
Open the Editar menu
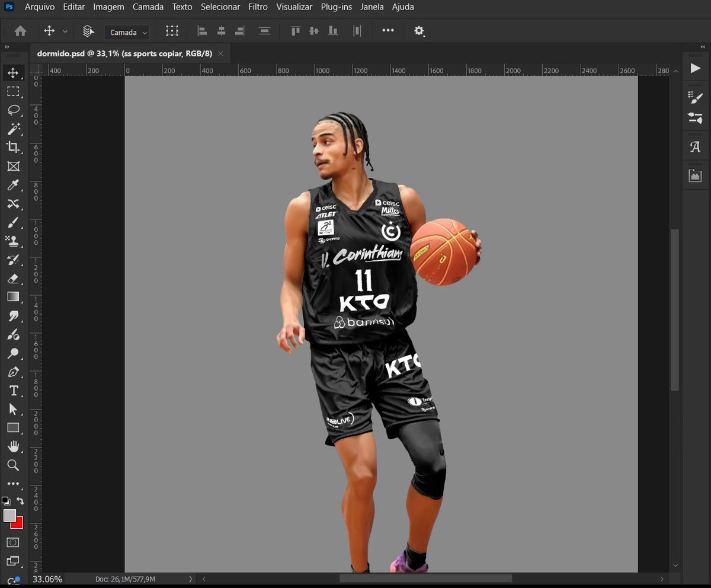tap(74, 7)
